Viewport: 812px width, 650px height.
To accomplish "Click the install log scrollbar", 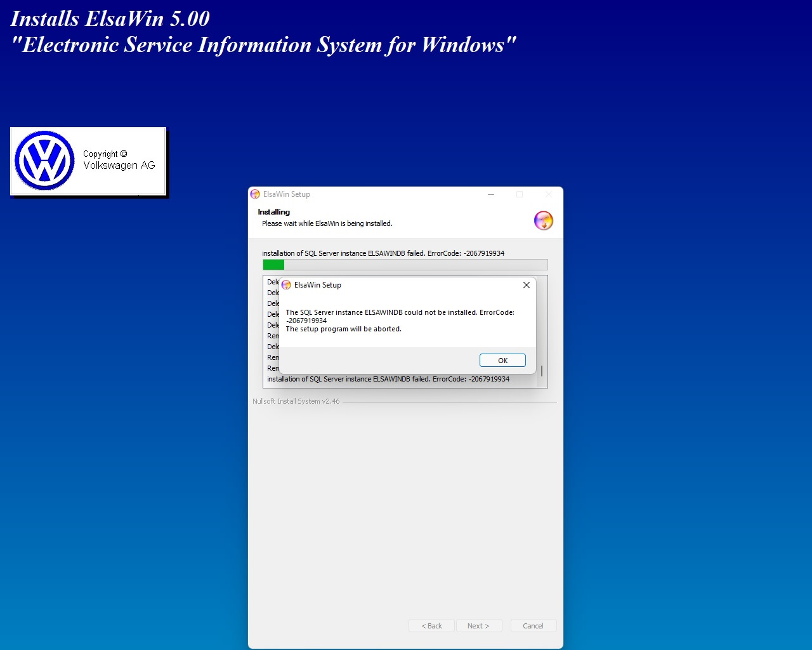I will (542, 370).
